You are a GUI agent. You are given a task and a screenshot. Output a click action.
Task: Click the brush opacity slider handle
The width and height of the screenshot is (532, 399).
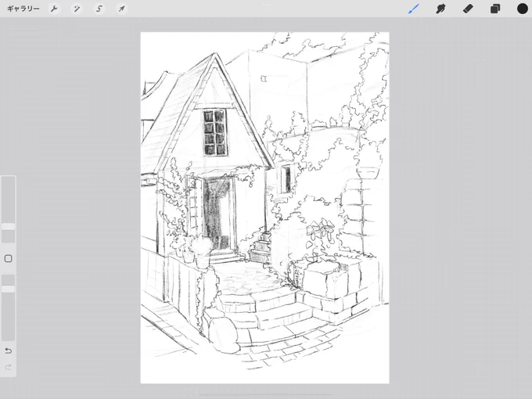click(8, 289)
